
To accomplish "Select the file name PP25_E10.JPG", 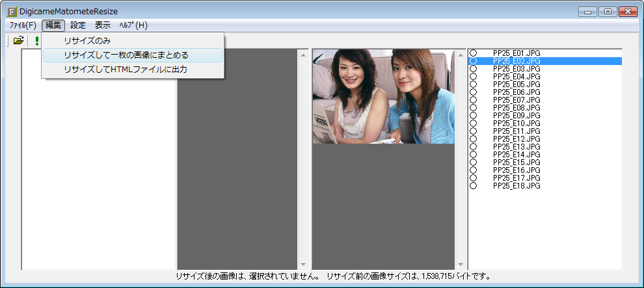I will pyautogui.click(x=517, y=123).
